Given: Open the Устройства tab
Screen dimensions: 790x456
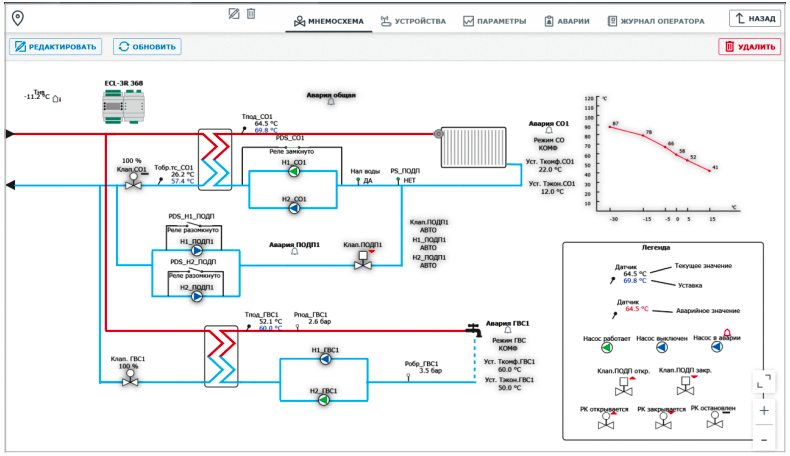Looking at the screenshot, I should [x=411, y=20].
